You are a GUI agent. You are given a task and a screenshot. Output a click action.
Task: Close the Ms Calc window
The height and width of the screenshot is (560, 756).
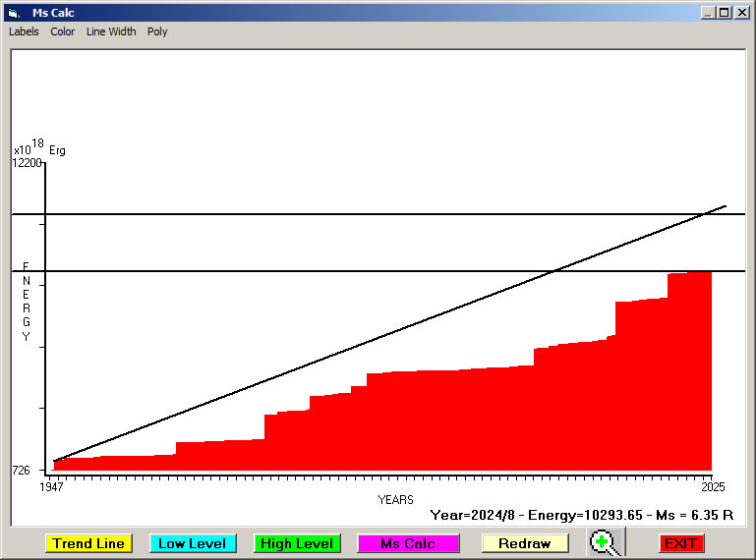(x=740, y=13)
